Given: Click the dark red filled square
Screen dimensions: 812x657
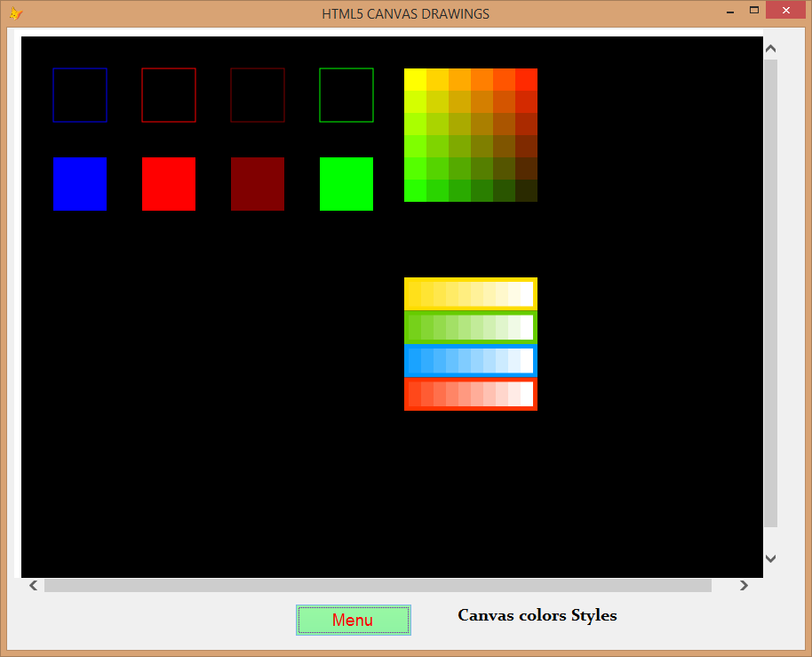Looking at the screenshot, I should coord(258,184).
